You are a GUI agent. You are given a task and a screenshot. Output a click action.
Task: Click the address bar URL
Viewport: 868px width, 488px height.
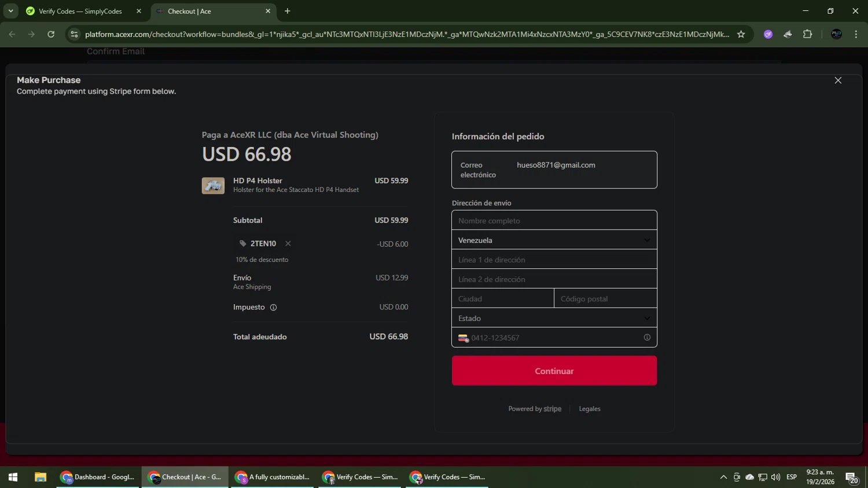point(407,34)
